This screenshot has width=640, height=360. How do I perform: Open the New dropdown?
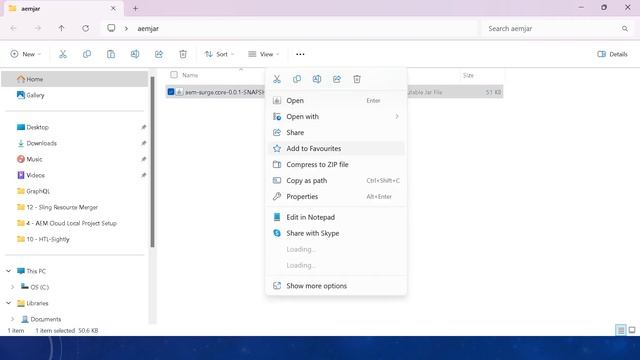(x=26, y=54)
